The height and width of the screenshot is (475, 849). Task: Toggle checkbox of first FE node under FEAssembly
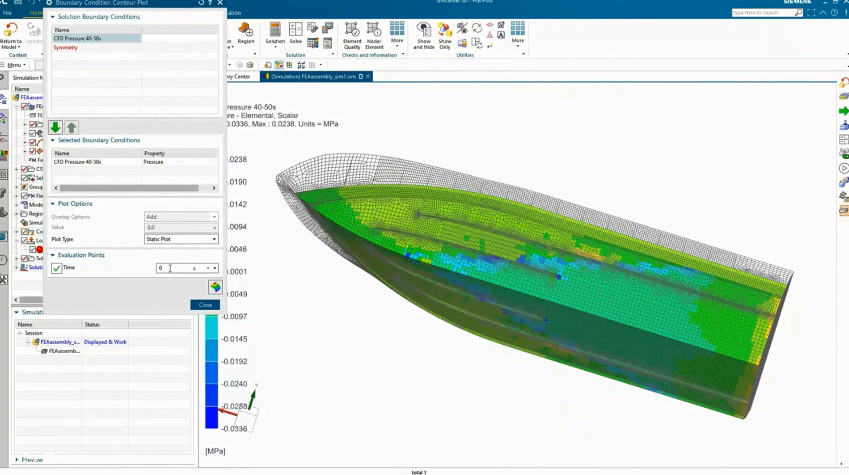pyautogui.click(x=25, y=107)
